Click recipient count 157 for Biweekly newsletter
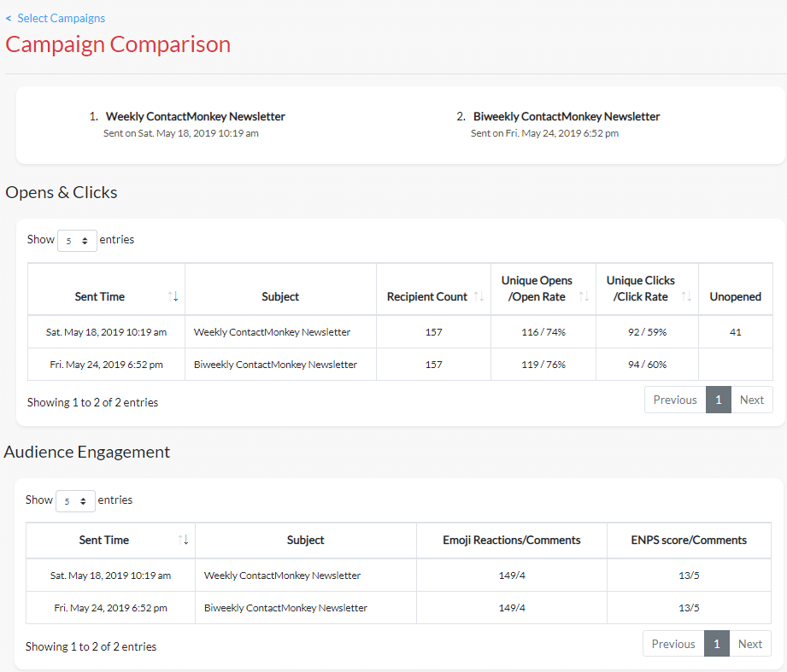787x672 pixels. 433,365
